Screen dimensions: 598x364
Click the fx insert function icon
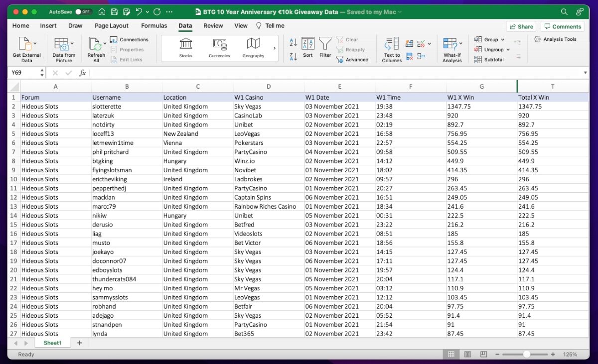(x=83, y=73)
